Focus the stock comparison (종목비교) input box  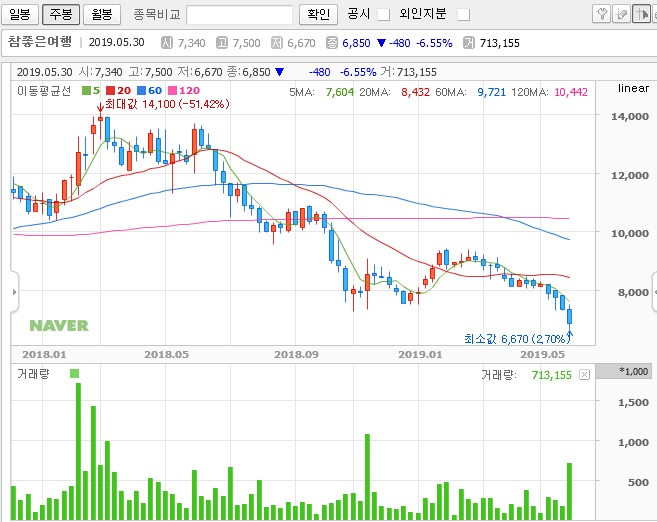(239, 15)
